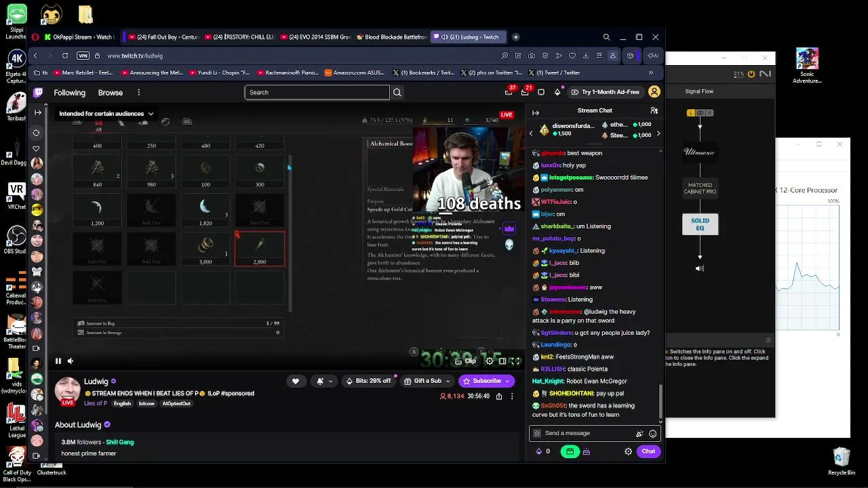This screenshot has height=488, width=868.
Task: Open the Marc Rebillet bookmark
Action: pos(83,73)
